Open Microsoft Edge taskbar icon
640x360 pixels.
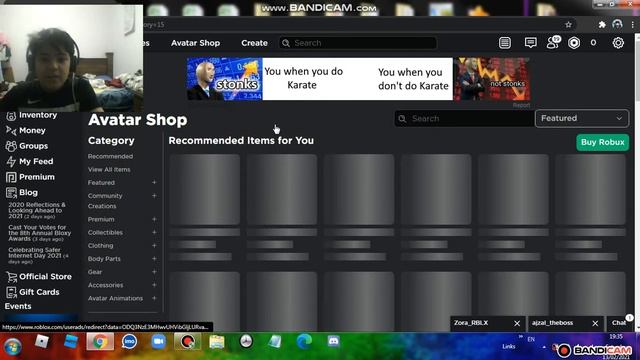click(304, 342)
